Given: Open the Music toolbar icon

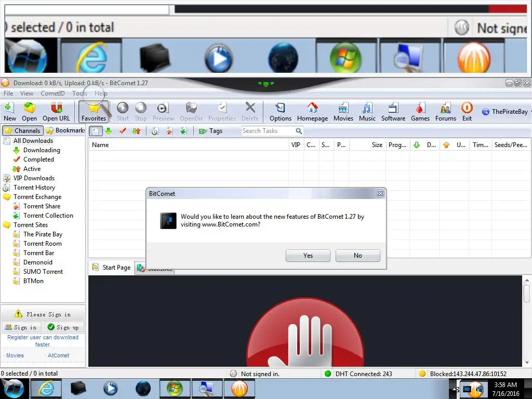Looking at the screenshot, I should coord(367,112).
